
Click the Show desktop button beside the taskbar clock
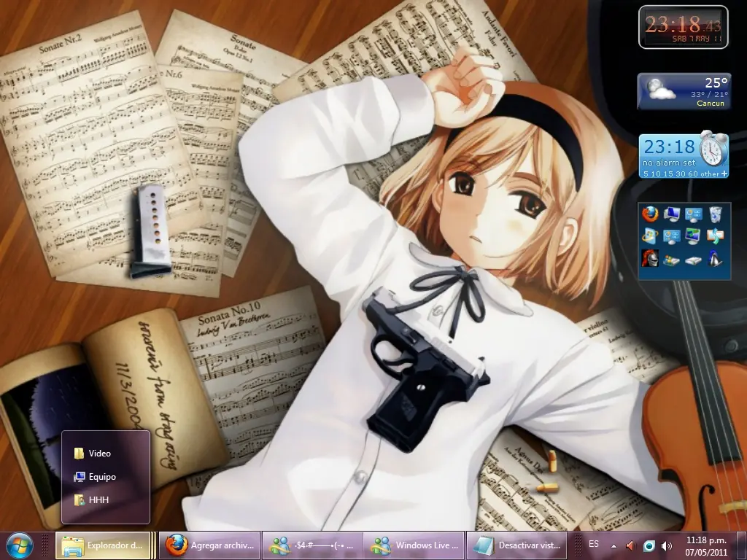pos(742,545)
